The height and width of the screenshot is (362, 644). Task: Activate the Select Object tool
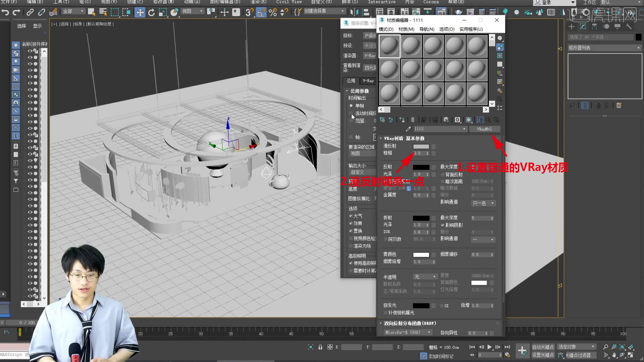pos(92,12)
